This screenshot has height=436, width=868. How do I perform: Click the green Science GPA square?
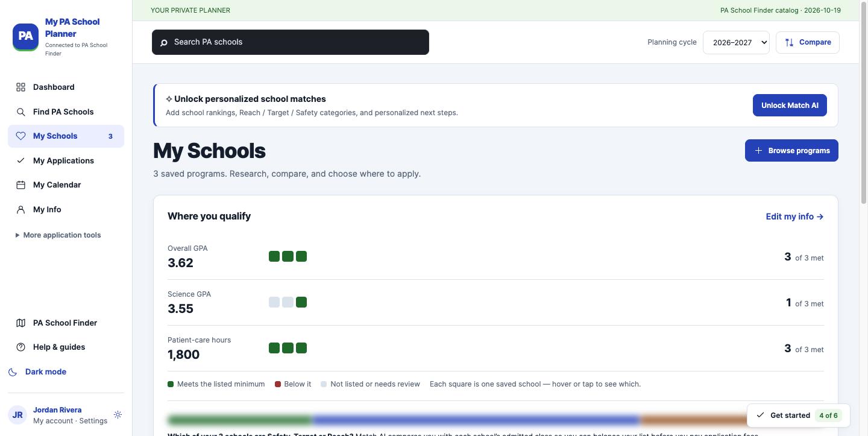(x=301, y=302)
